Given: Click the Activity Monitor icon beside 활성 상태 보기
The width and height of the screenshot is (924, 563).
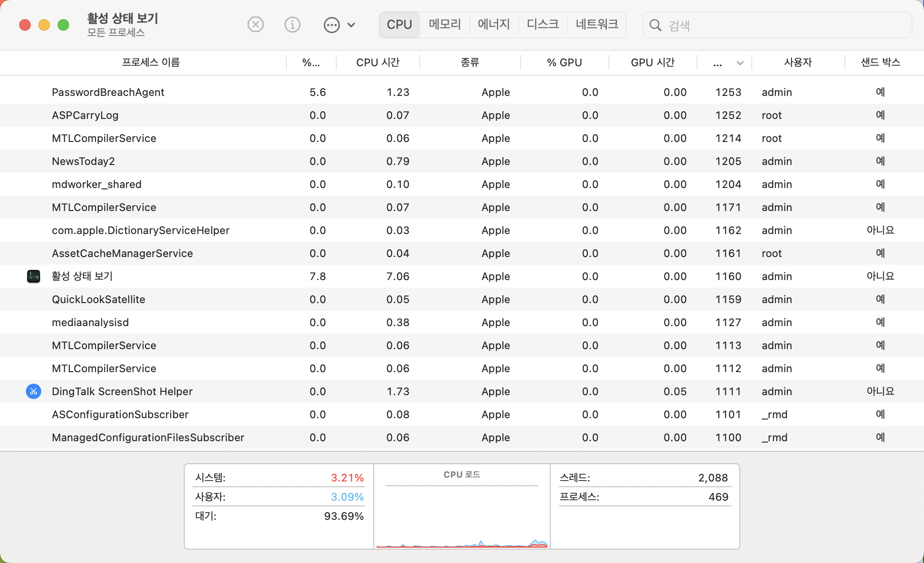Looking at the screenshot, I should tap(34, 276).
